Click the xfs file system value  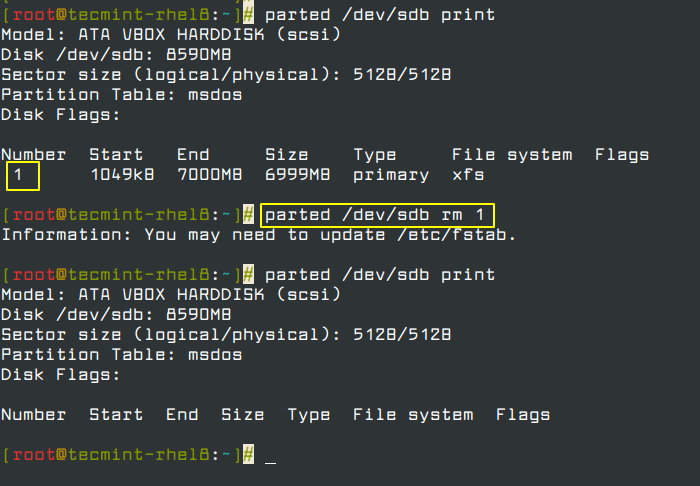pyautogui.click(x=468, y=175)
